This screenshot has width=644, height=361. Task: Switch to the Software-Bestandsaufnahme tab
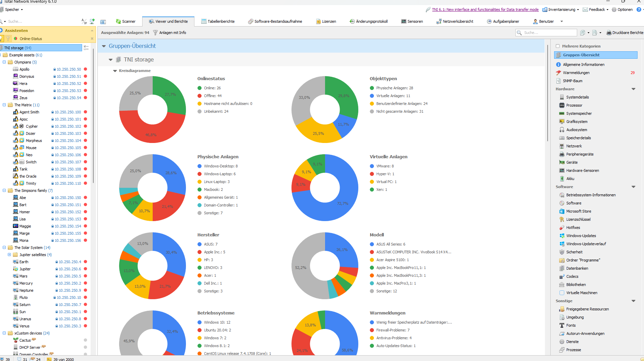click(275, 21)
